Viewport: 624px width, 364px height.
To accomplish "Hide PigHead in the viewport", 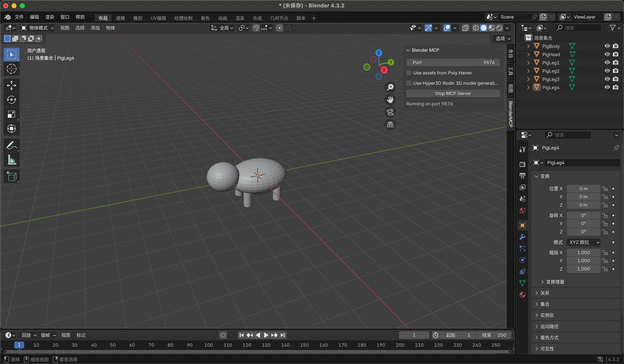I will (x=607, y=54).
